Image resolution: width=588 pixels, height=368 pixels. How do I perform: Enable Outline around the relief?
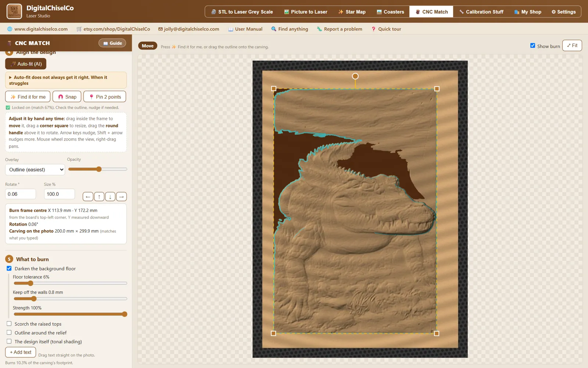9,333
